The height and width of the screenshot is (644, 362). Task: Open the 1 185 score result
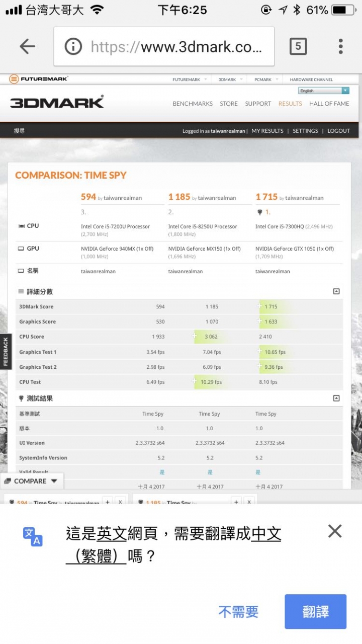[179, 197]
